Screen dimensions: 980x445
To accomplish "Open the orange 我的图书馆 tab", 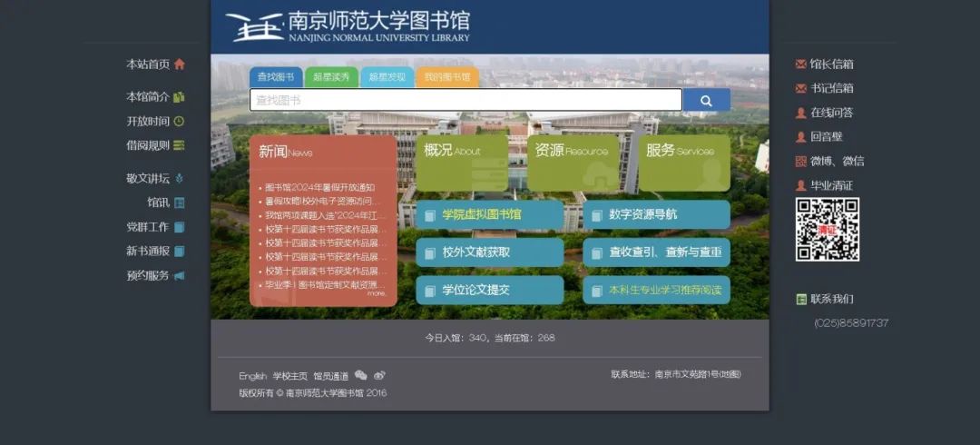I will click(447, 77).
